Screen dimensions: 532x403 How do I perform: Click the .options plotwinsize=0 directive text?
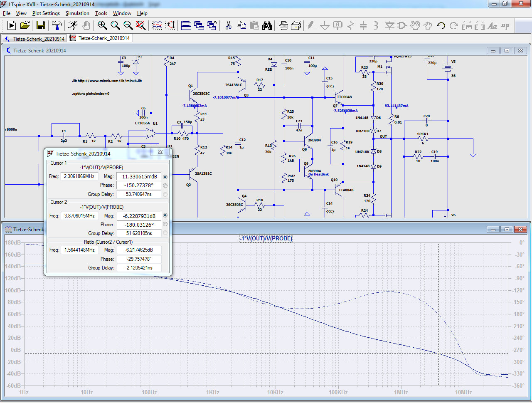pyautogui.click(x=91, y=94)
